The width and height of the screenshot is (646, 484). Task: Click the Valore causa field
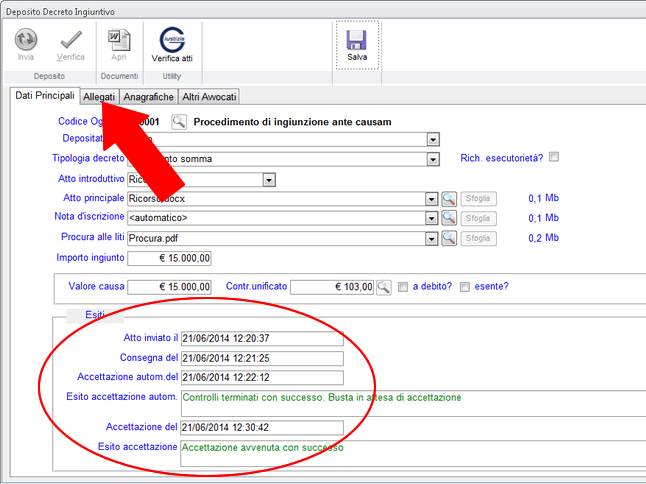pos(169,287)
